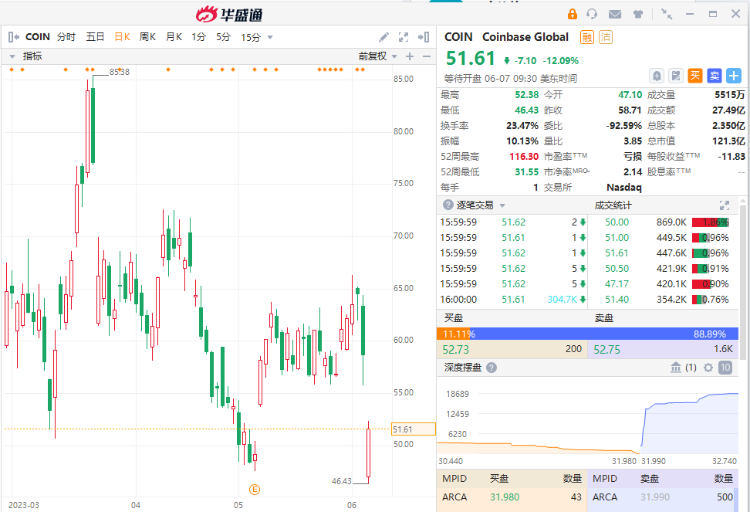This screenshot has width=750, height=512.
Task: Switch to 分时 intraday tab
Action: (66, 37)
